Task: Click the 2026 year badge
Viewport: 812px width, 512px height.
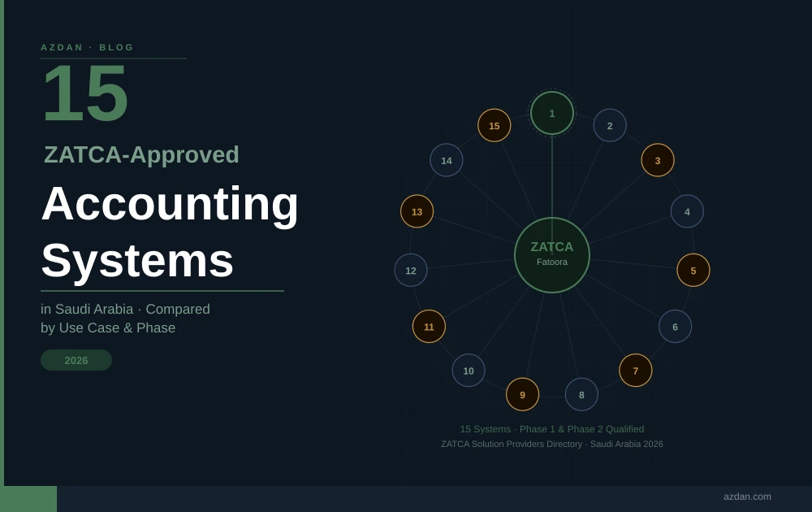Action: pyautogui.click(x=76, y=360)
